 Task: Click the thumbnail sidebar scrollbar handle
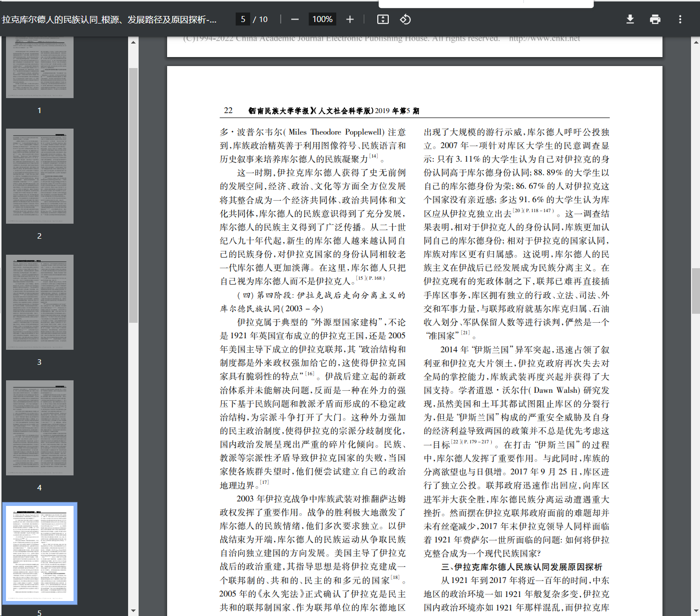tap(133, 195)
